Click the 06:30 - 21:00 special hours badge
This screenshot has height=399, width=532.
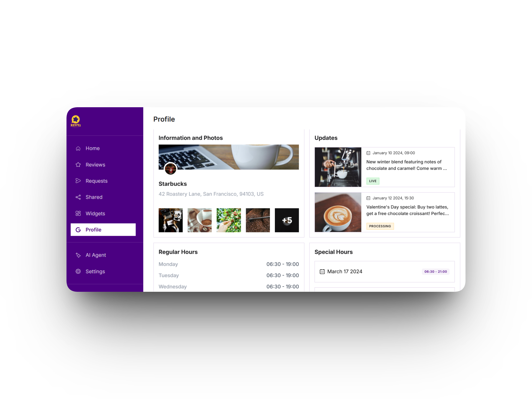coord(436,272)
